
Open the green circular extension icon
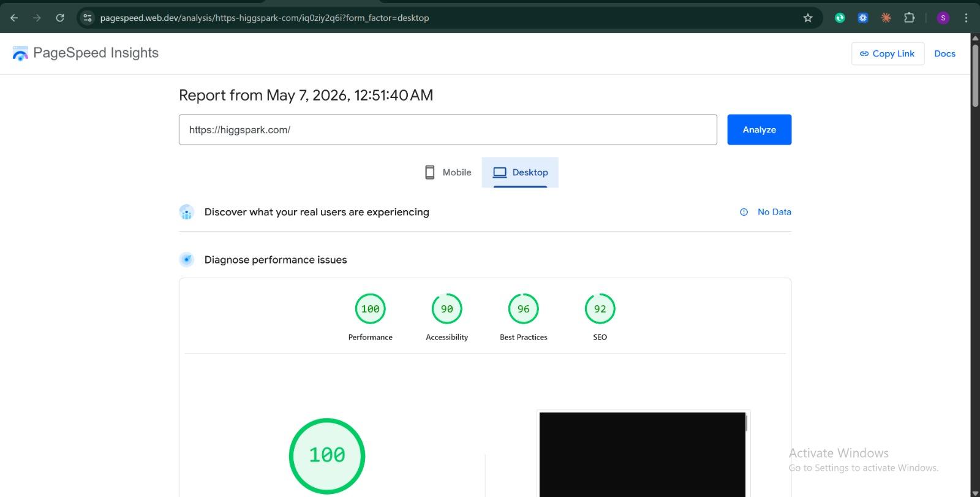coord(840,18)
